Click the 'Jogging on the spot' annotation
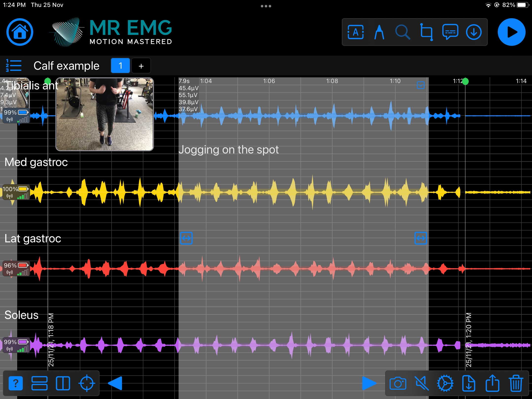Image resolution: width=532 pixels, height=399 pixels. click(229, 150)
